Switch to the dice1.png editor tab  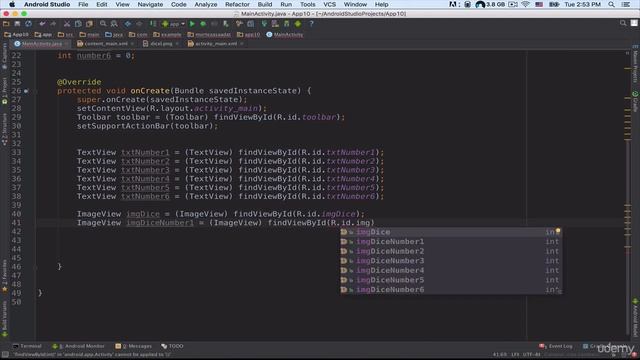160,44
